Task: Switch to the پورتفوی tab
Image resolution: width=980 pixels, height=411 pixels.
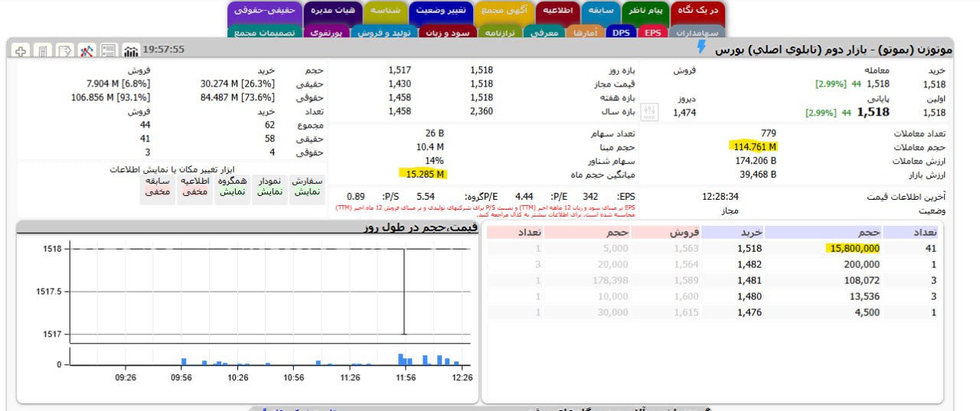Action: coord(328,33)
